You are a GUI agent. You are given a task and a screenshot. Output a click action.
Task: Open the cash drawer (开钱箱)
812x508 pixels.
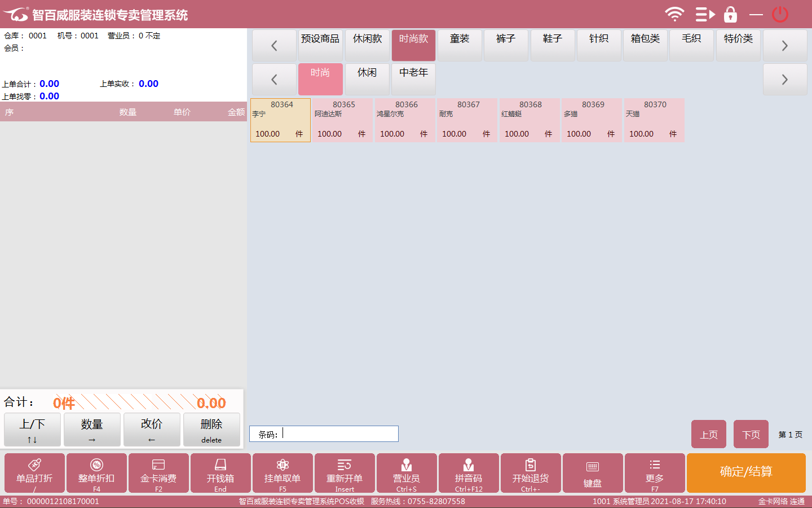click(x=220, y=473)
